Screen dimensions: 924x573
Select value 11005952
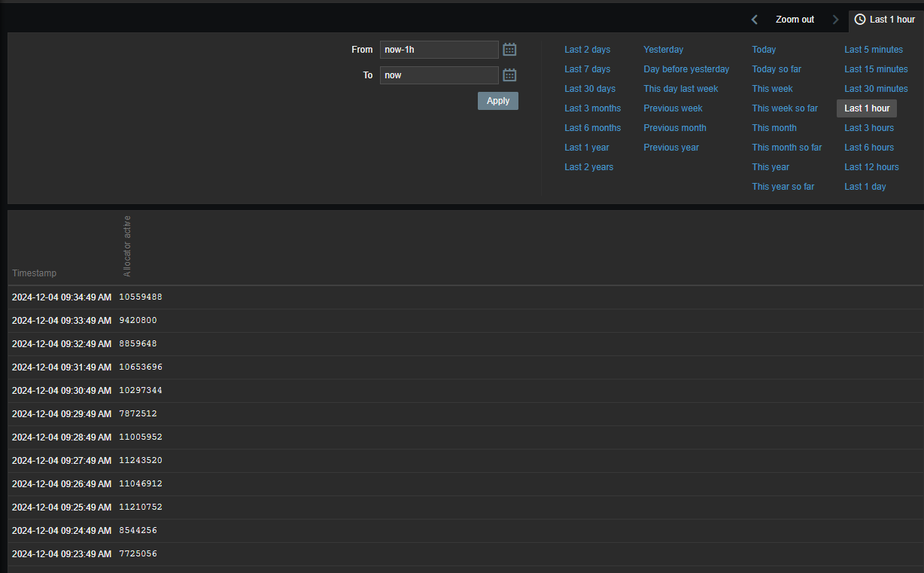click(141, 437)
